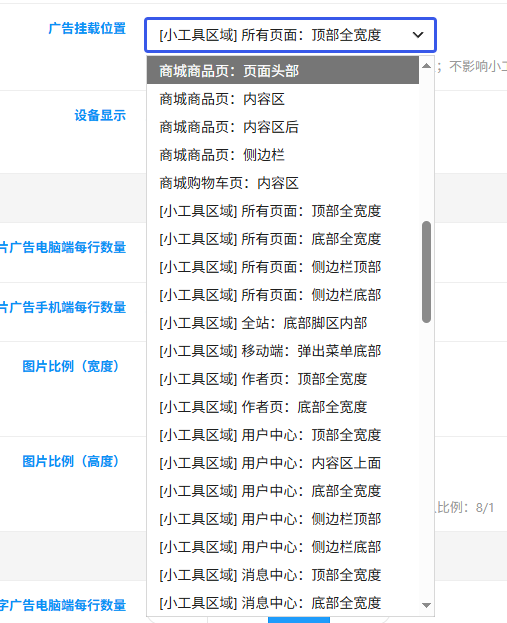Image resolution: width=507 pixels, height=623 pixels.
Task: Pick [小工具区域] 用户中心：侧边栏顶部
Action: (283, 519)
